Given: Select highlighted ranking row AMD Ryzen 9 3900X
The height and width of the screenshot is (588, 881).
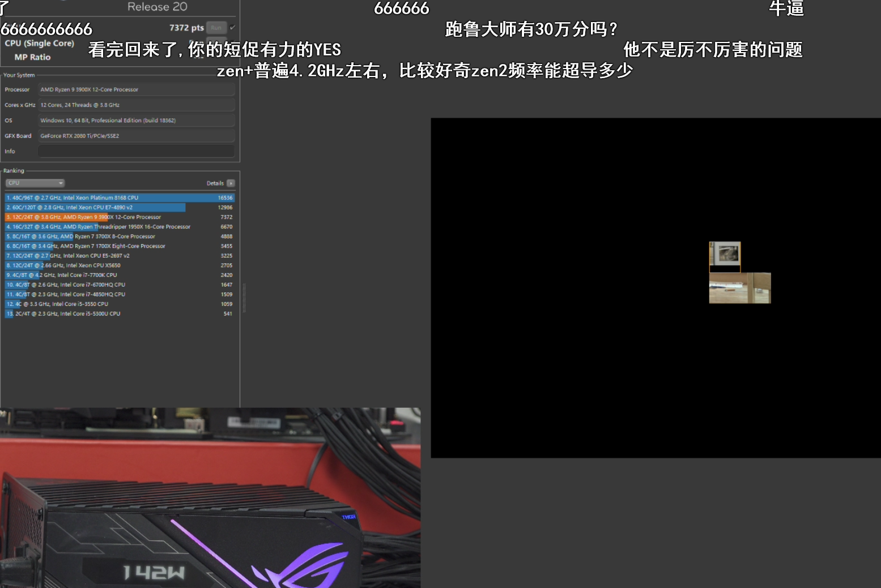Looking at the screenshot, I should tap(120, 217).
